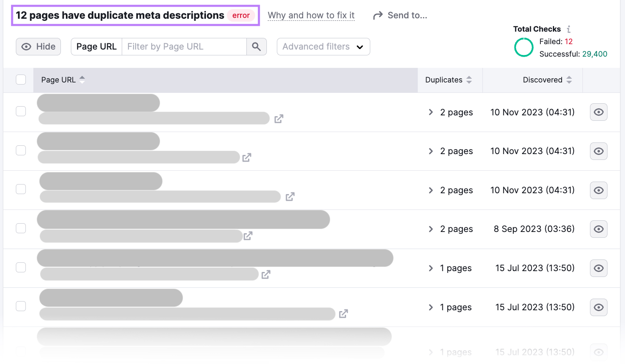625x364 pixels.
Task: Click the Total Checks progress ring
Action: coord(524,47)
